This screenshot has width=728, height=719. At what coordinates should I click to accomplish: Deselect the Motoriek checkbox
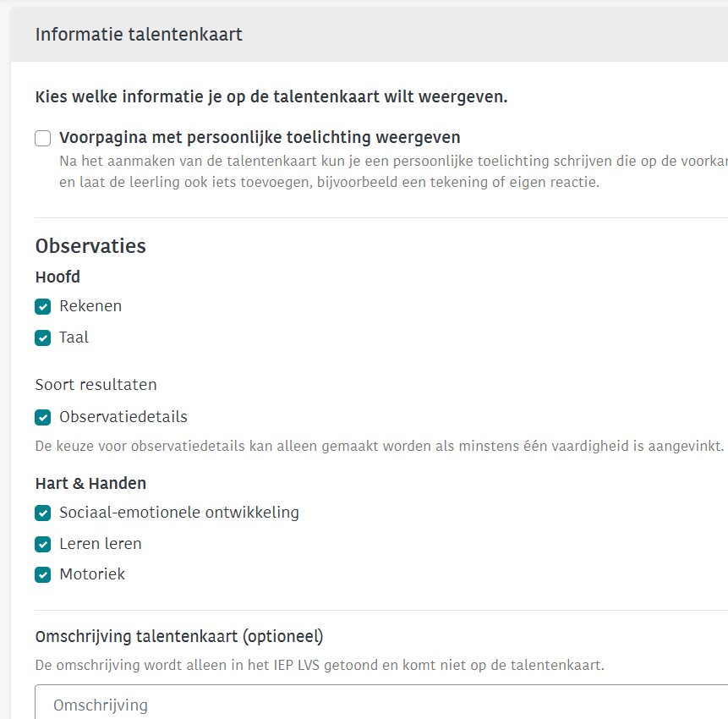[43, 574]
